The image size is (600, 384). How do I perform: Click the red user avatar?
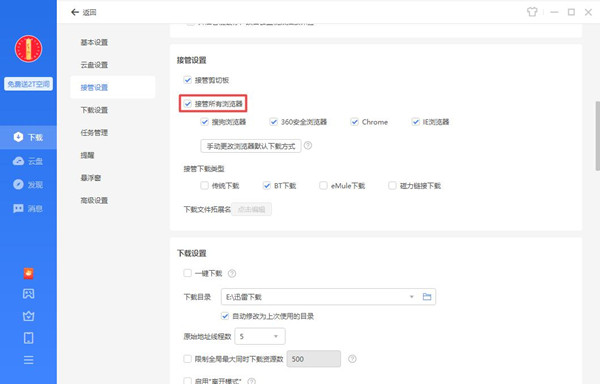coord(28,49)
